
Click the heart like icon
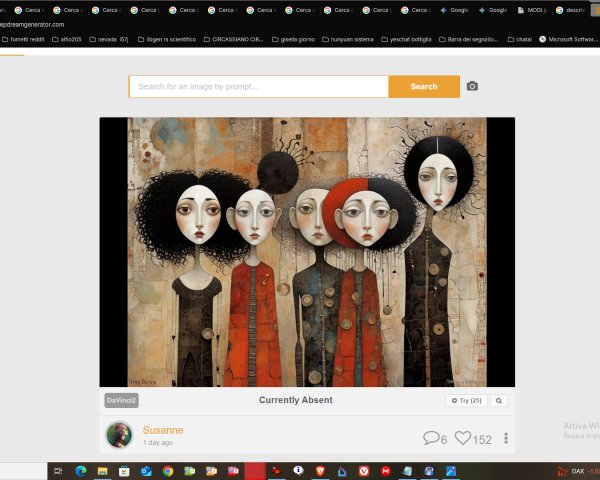pyautogui.click(x=462, y=438)
